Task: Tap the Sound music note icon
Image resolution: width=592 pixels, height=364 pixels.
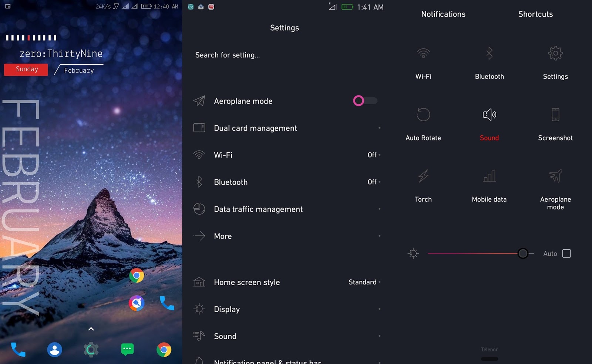Action: [x=199, y=336]
